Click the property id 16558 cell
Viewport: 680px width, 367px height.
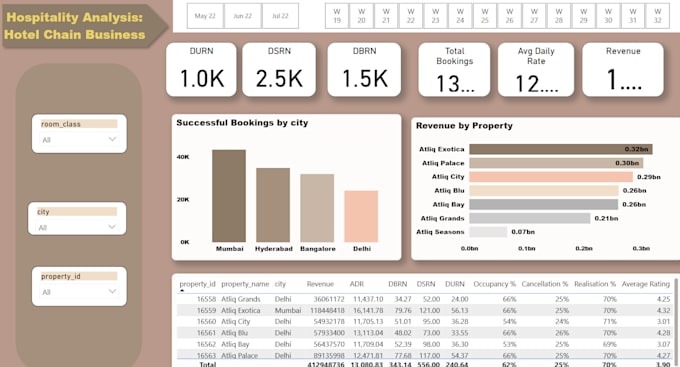point(206,299)
